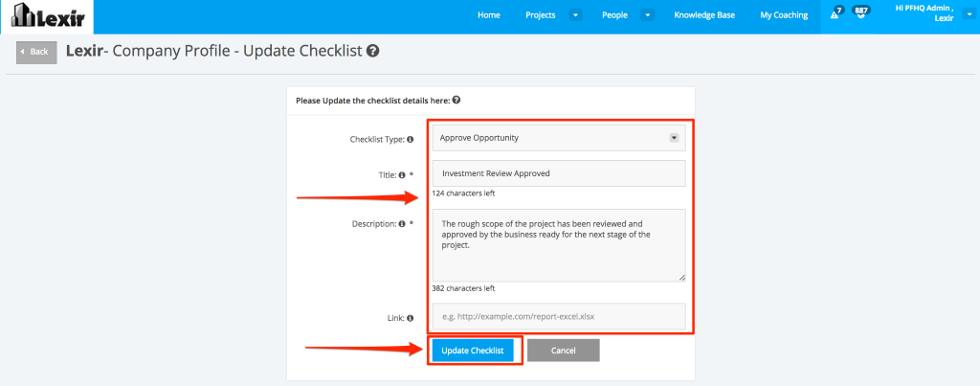Open Projects in top navigation
980x386 pixels.
pos(541,15)
